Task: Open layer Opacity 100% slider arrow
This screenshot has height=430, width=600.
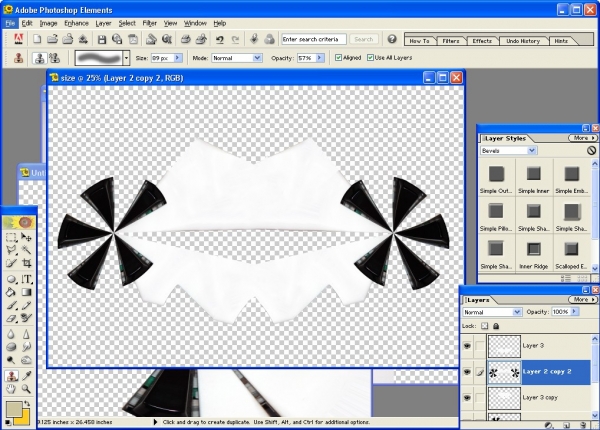Action: pyautogui.click(x=574, y=312)
